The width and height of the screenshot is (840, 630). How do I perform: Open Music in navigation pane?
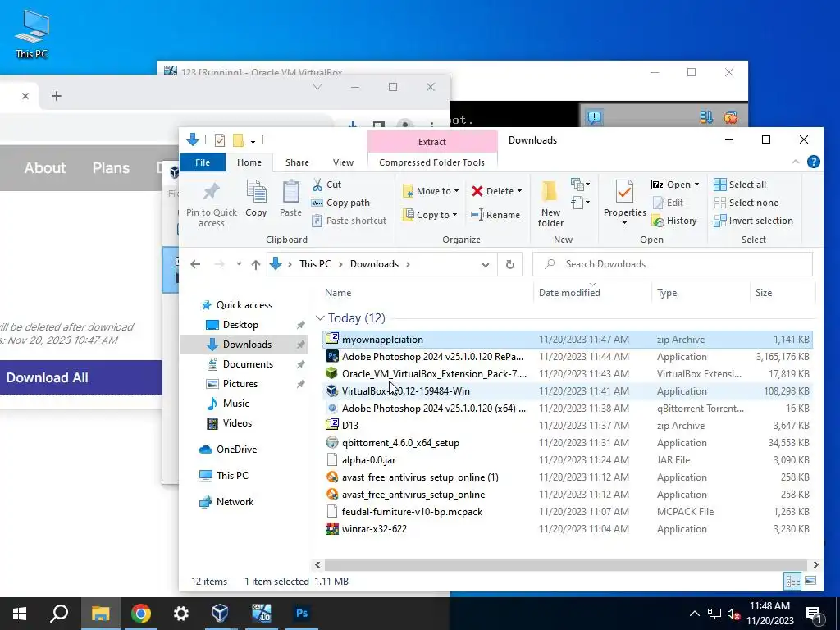(x=235, y=404)
